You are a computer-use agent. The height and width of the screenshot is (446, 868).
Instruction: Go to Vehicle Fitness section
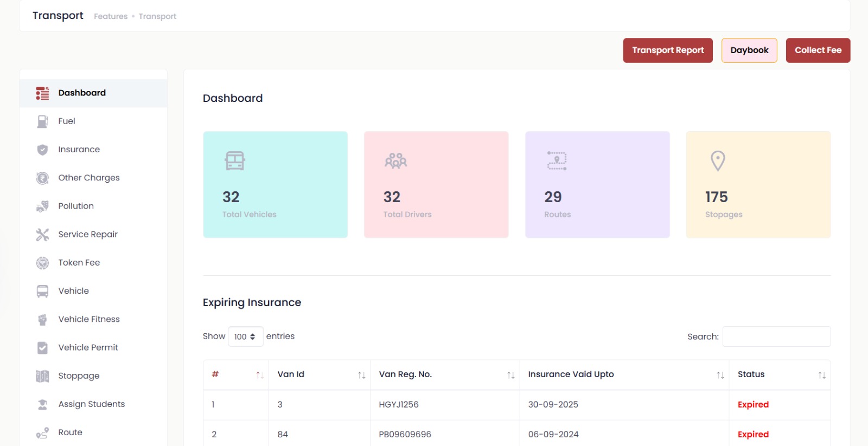pyautogui.click(x=89, y=319)
